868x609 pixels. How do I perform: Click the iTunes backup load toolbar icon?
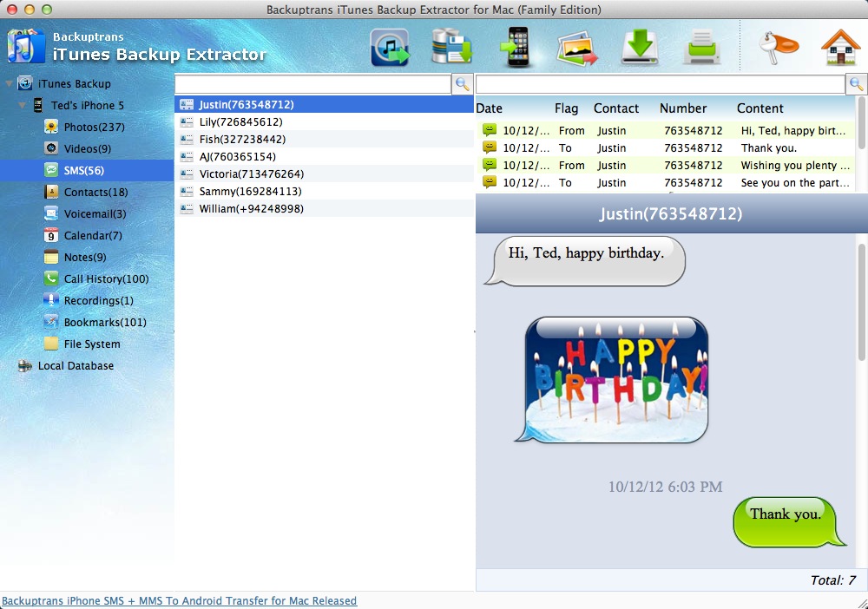tap(390, 47)
